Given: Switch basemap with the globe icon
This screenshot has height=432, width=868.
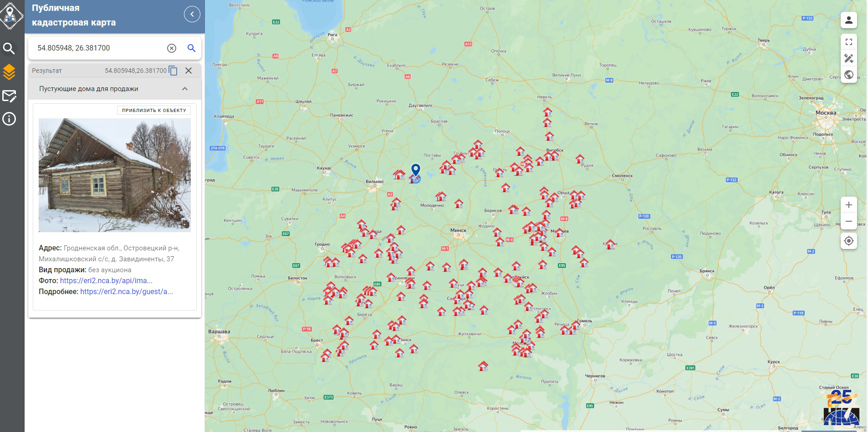Looking at the screenshot, I should tap(848, 75).
